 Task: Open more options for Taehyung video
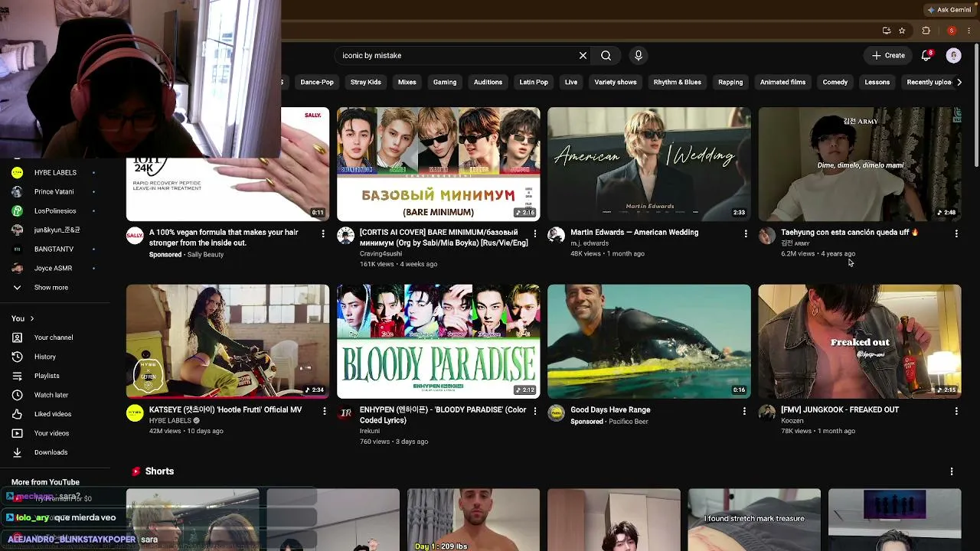click(956, 233)
